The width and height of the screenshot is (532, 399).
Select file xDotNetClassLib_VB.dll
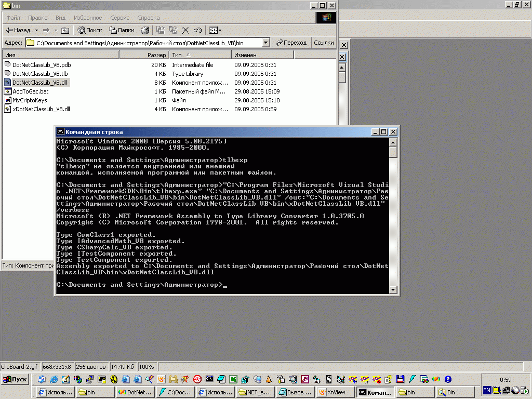(41, 109)
